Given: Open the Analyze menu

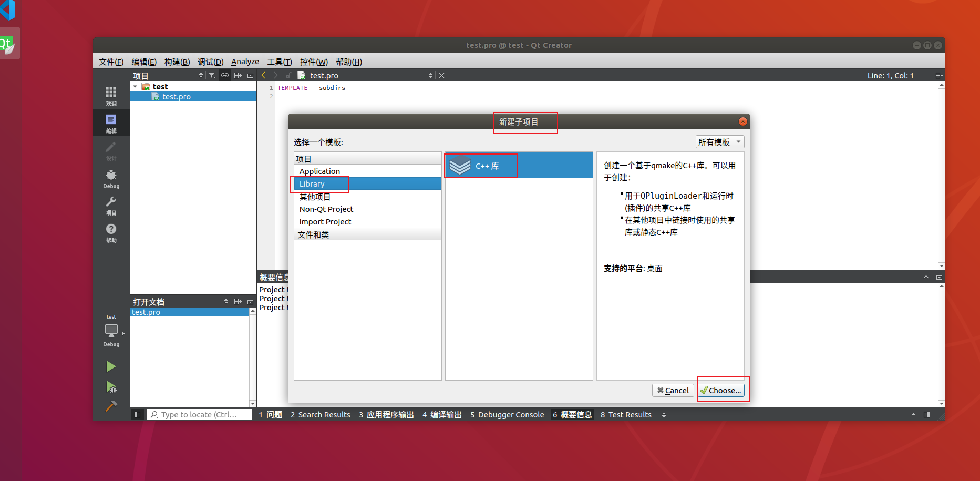Looking at the screenshot, I should coord(245,62).
